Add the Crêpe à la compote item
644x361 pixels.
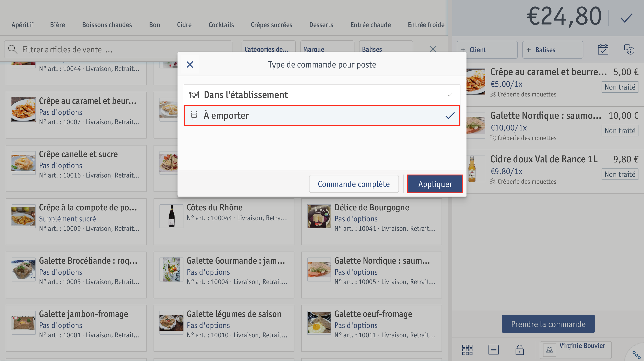tap(76, 222)
